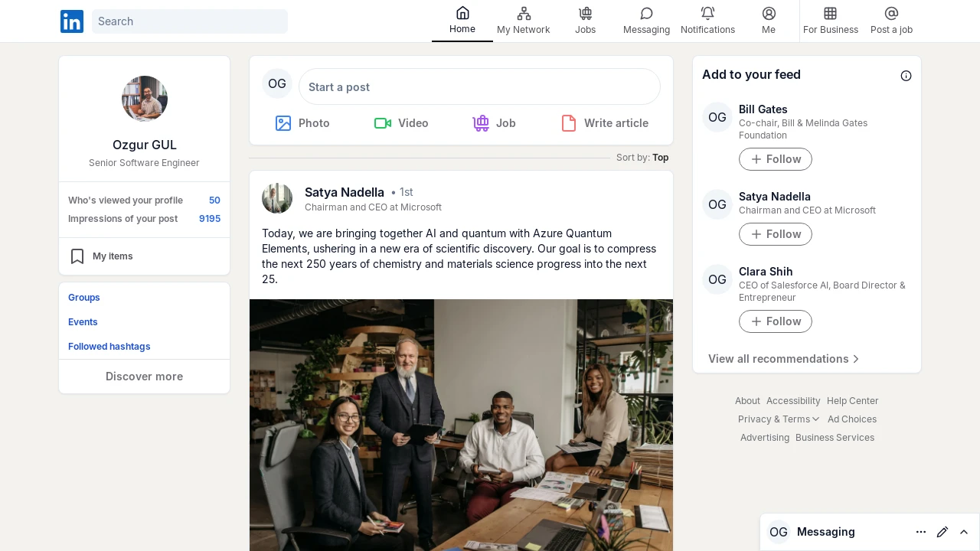The height and width of the screenshot is (551, 980).
Task: Open Ad Choices link
Action: [x=852, y=419]
